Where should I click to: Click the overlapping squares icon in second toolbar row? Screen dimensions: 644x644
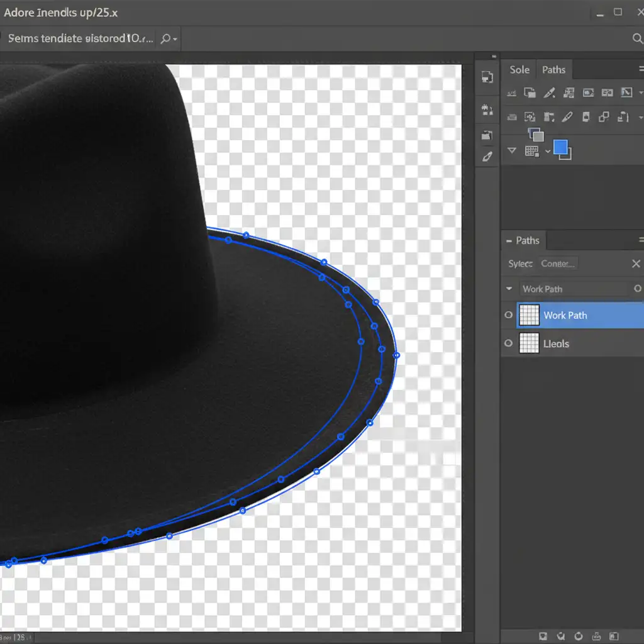coord(604,116)
